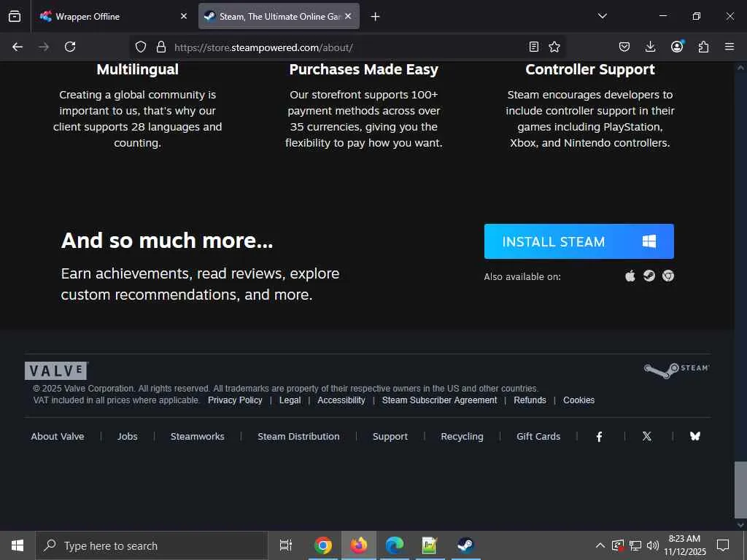Open the volume speaker tray icon
Viewport: 747px width, 560px height.
[x=653, y=545]
